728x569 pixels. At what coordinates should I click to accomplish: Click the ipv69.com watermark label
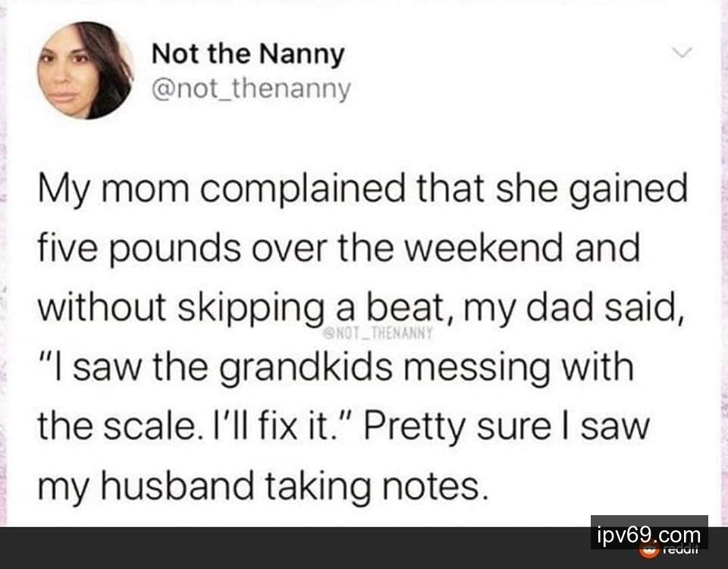[x=648, y=535]
